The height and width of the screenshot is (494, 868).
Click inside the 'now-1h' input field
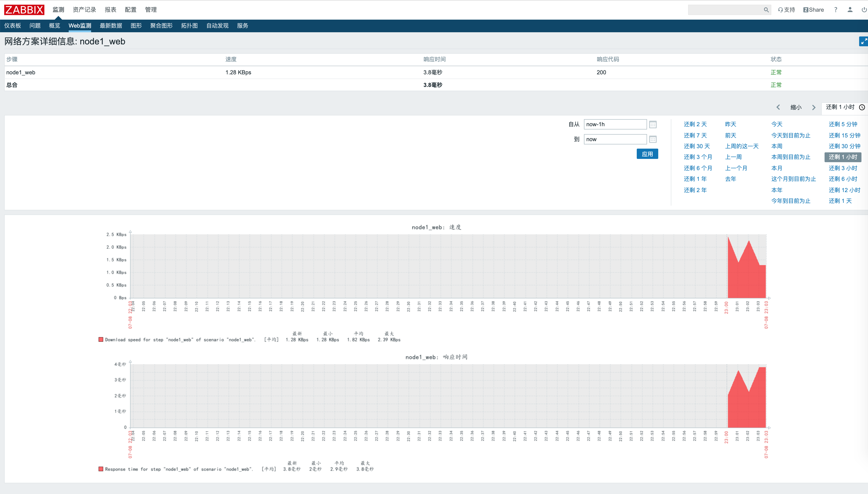(x=615, y=124)
